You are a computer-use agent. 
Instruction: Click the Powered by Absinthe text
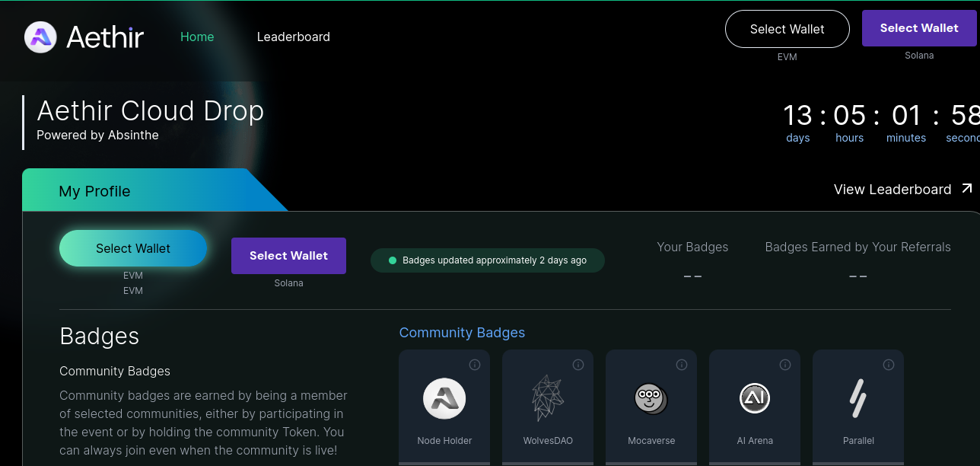(97, 135)
